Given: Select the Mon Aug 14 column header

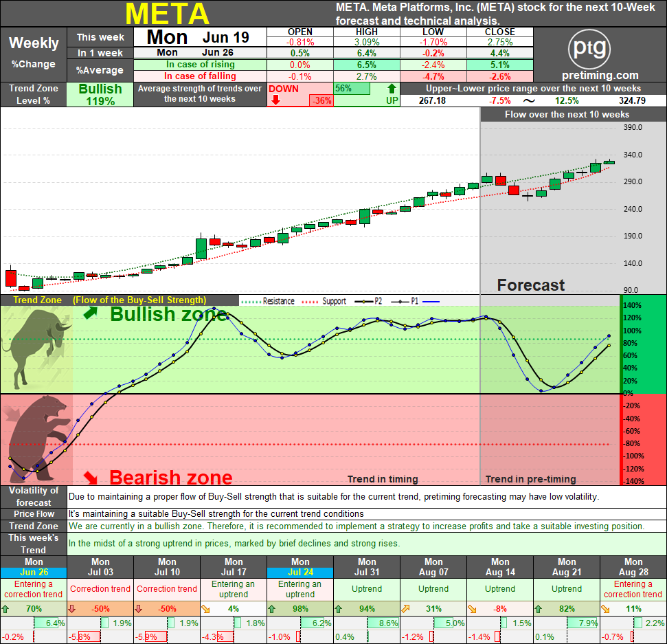Looking at the screenshot, I should tap(500, 567).
